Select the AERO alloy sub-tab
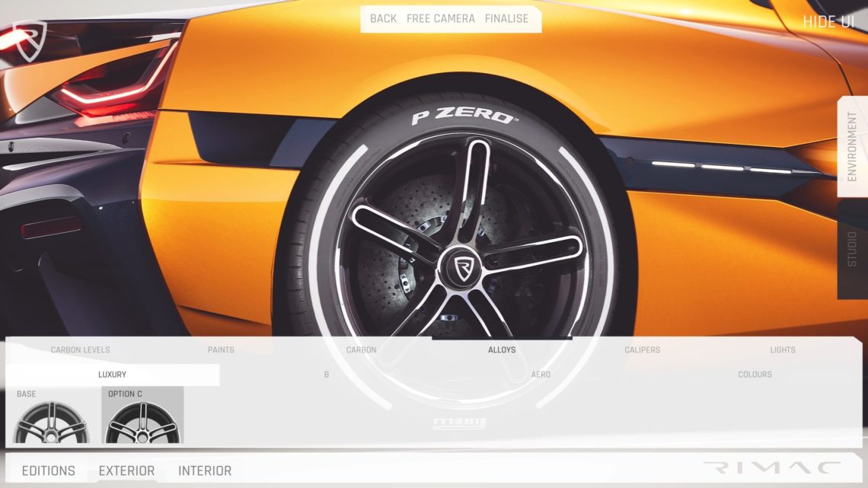Screen dimensions: 868x488 coord(541,375)
